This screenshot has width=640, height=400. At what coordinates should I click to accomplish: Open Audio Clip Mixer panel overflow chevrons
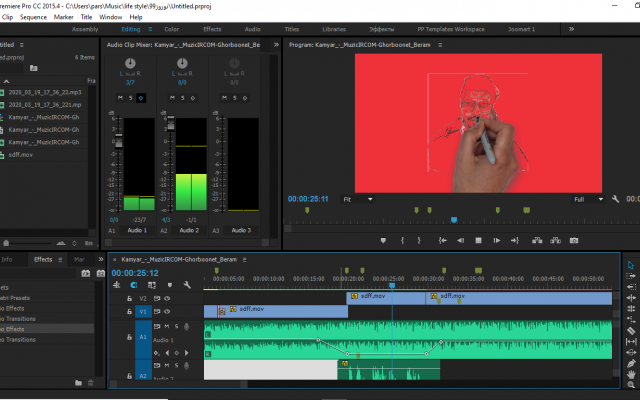(276, 44)
